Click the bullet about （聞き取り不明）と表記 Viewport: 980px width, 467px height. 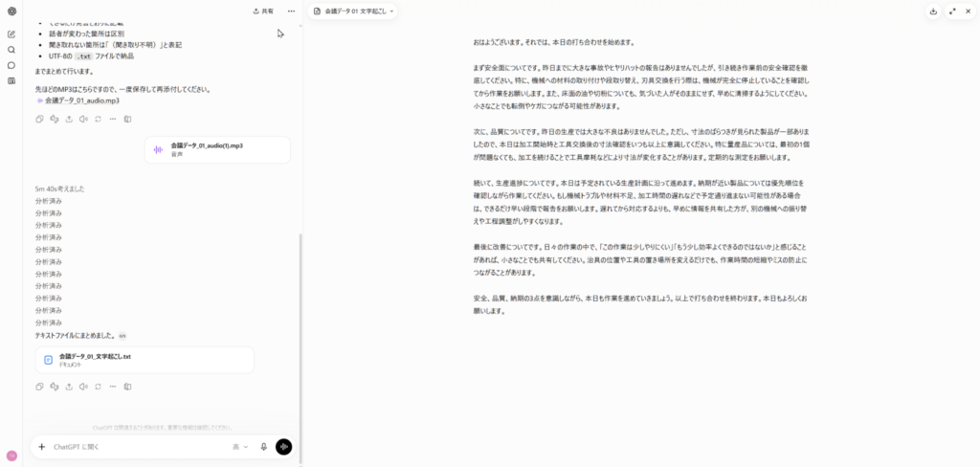(115, 45)
